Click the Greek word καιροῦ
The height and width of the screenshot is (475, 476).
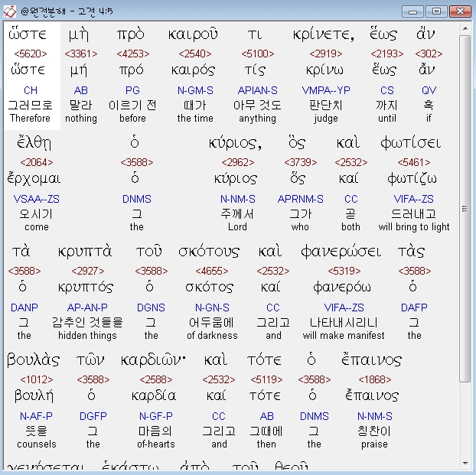(x=193, y=34)
